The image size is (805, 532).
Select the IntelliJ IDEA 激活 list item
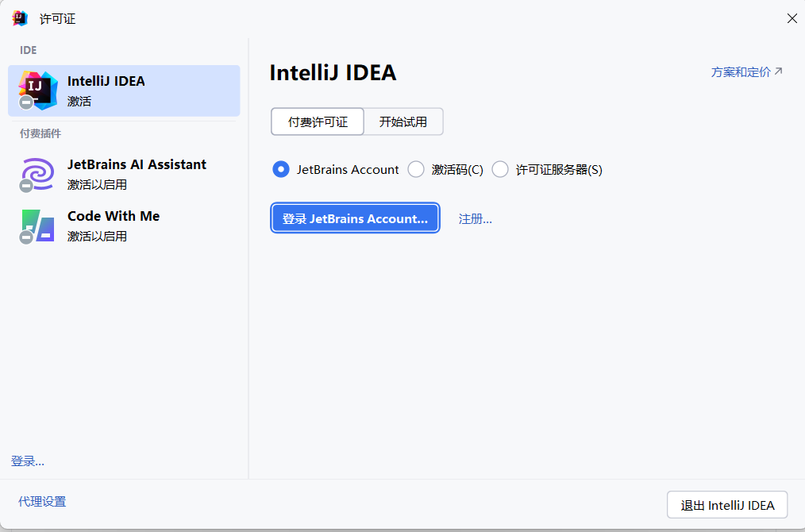point(124,91)
